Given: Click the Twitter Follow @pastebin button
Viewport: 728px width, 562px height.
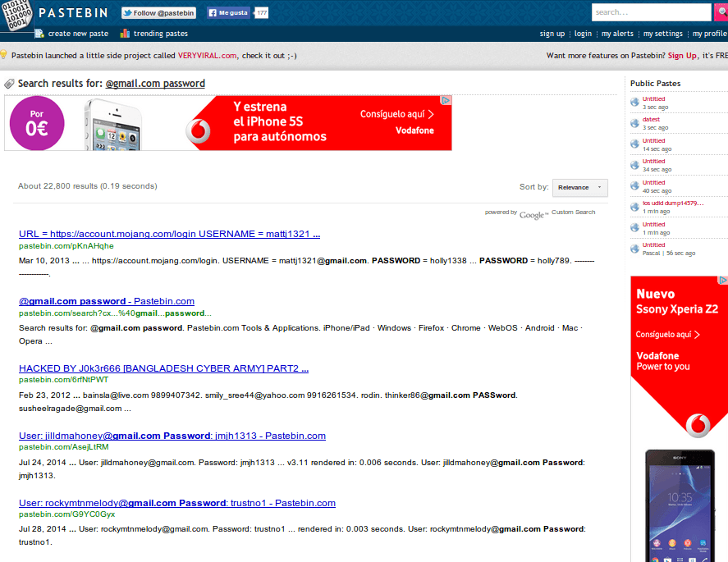Looking at the screenshot, I should 158,13.
